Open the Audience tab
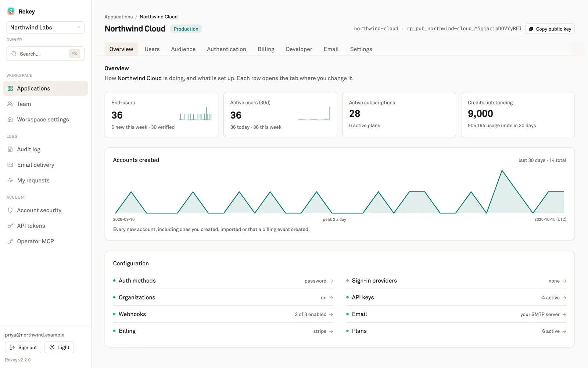This screenshot has width=588, height=368. 183,49
